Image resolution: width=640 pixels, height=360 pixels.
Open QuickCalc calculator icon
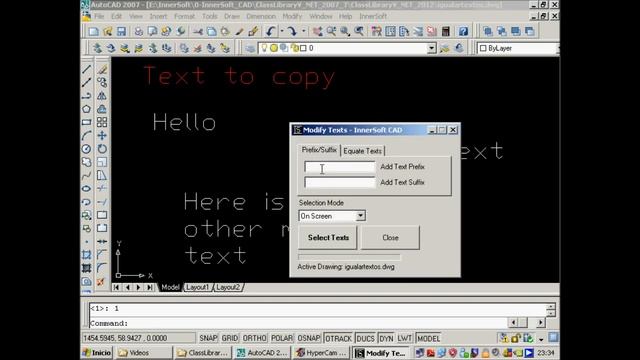[446, 31]
